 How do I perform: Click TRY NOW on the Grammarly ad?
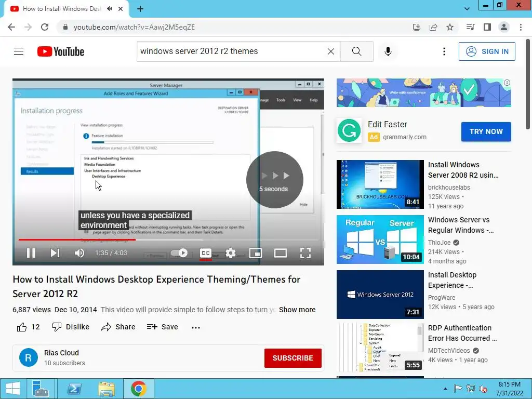point(486,131)
